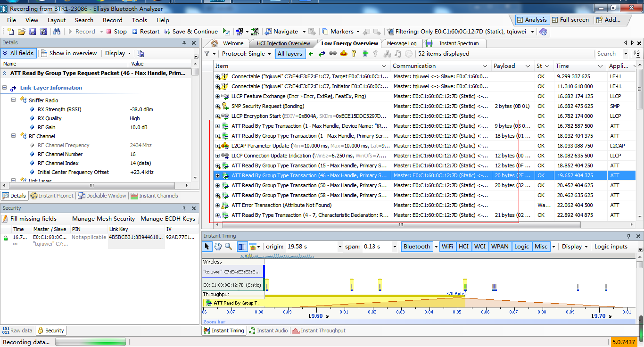The image size is (644, 347).
Task: Expand the ATT Error Transaction row
Action: [x=217, y=206]
